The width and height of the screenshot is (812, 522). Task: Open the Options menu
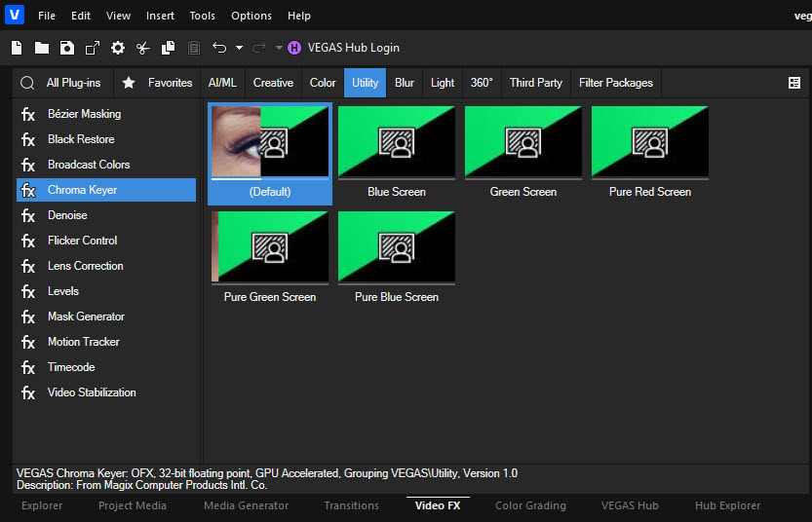pyautogui.click(x=251, y=16)
